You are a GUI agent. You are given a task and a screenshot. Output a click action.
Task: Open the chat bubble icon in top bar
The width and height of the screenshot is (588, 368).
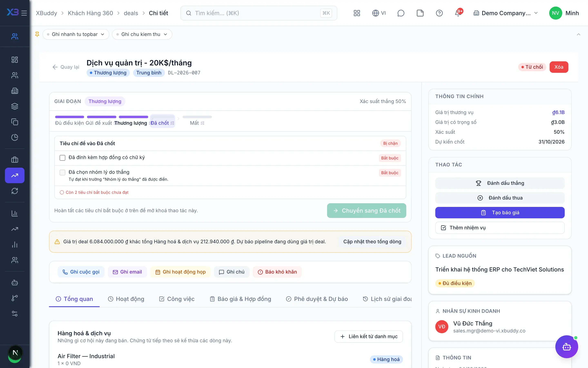coord(401,13)
